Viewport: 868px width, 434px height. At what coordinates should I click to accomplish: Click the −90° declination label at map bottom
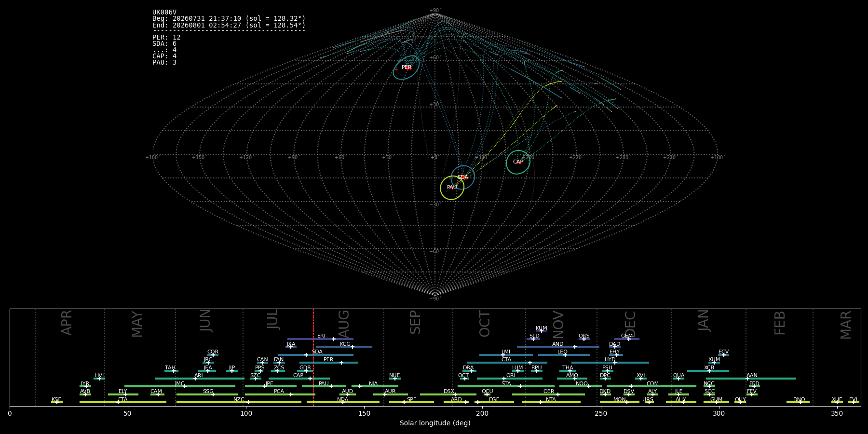pos(435,299)
